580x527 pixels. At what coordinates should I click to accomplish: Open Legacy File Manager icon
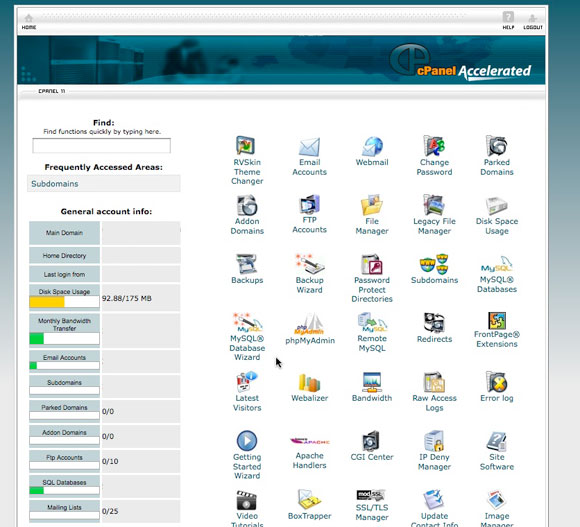point(434,205)
